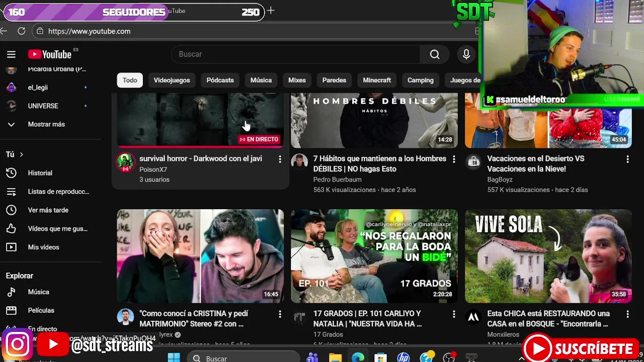Open new browser tab with plus icon
Image resolution: width=644 pixels, height=362 pixels.
pyautogui.click(x=271, y=11)
